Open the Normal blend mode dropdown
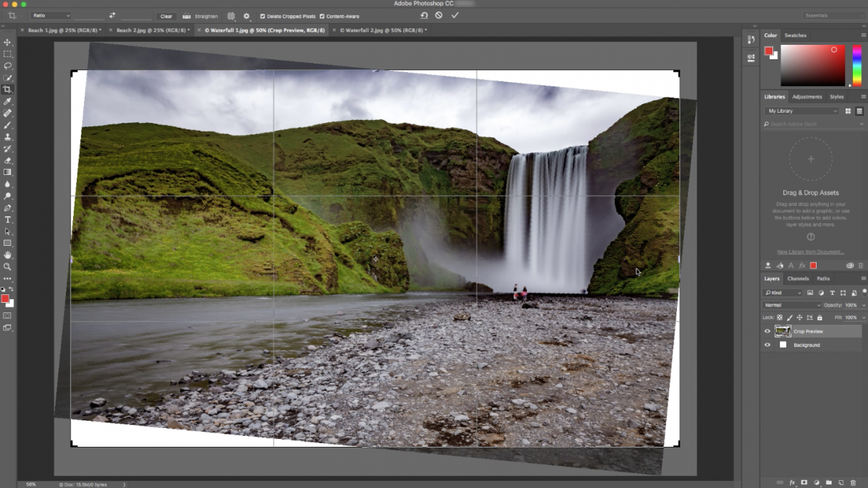 [792, 305]
